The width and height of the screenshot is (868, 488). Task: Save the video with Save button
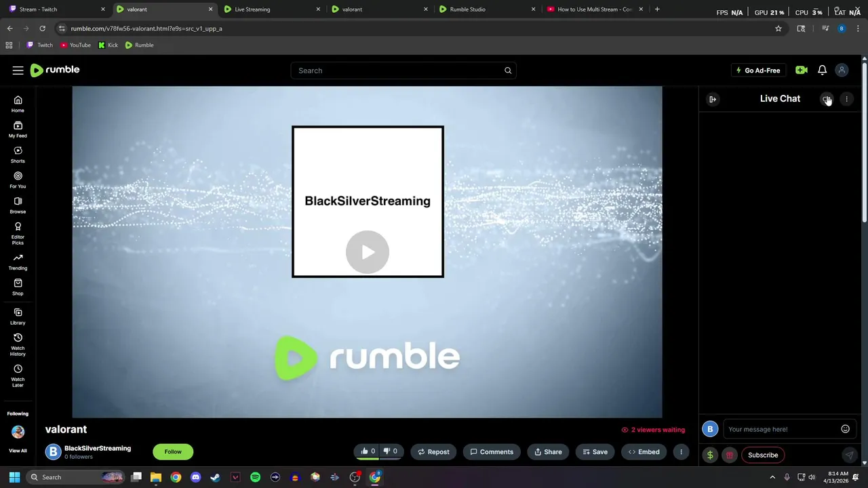click(x=595, y=452)
